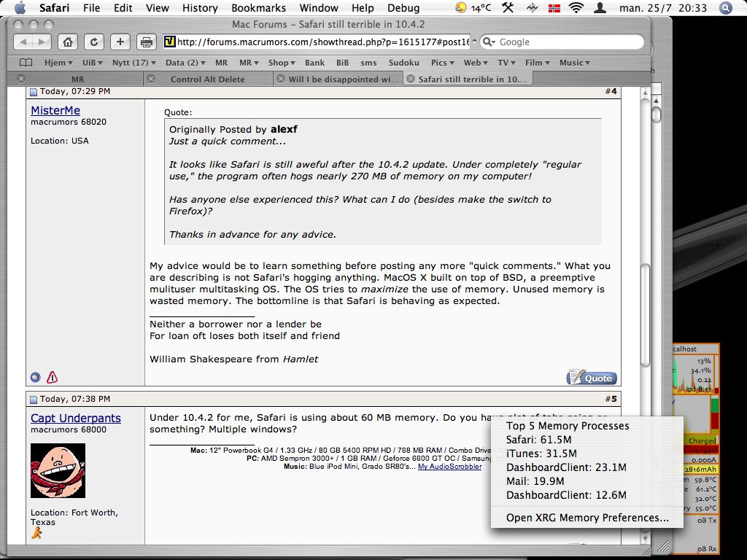The image size is (747, 560).
Task: Go to the home page via Home icon
Action: point(68,42)
